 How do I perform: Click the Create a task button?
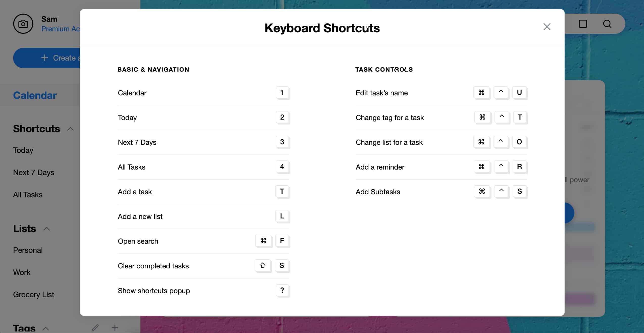(47, 58)
